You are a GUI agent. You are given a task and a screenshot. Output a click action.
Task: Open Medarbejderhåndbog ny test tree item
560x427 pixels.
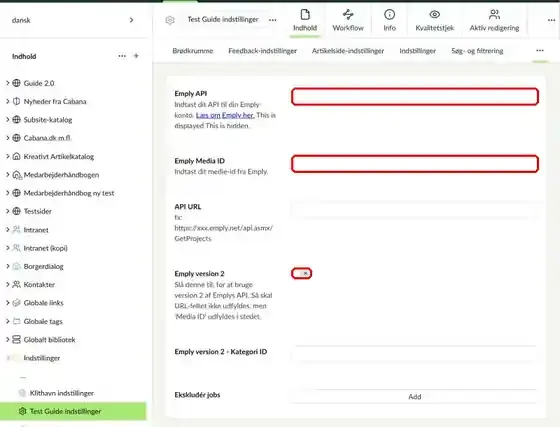(x=69, y=193)
